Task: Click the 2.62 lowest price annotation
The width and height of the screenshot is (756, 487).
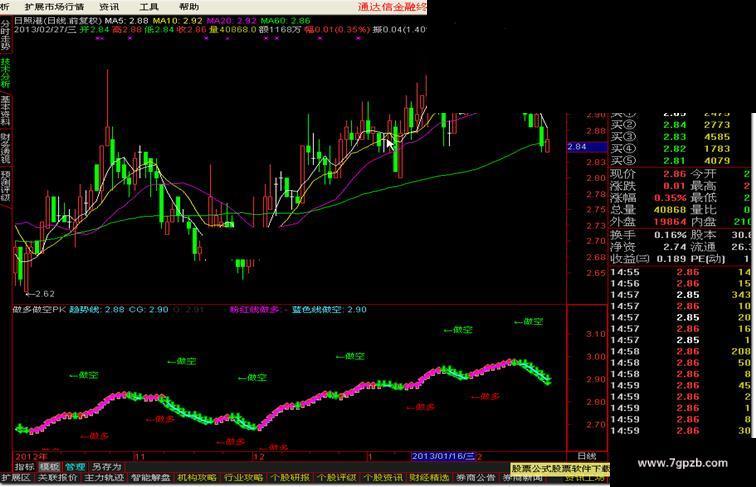Action: click(40, 294)
